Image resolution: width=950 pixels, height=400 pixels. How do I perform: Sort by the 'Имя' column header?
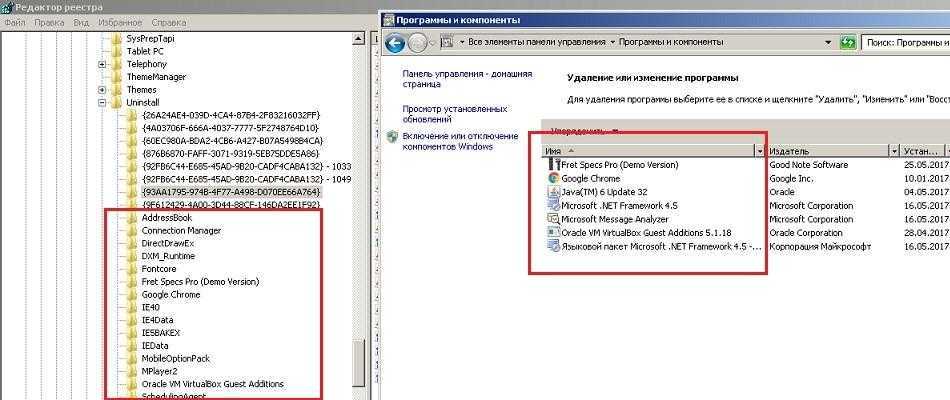[x=647, y=151]
